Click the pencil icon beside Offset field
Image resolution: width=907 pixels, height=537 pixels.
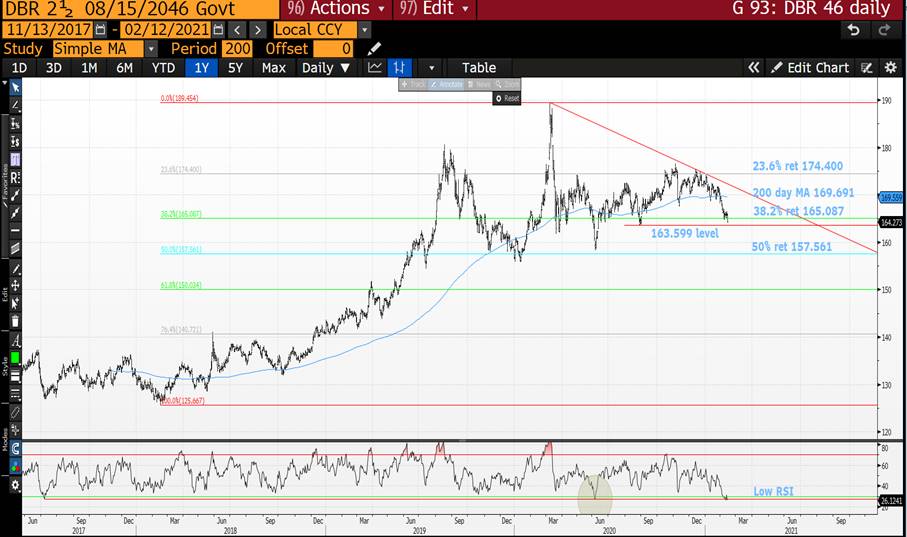click(375, 48)
